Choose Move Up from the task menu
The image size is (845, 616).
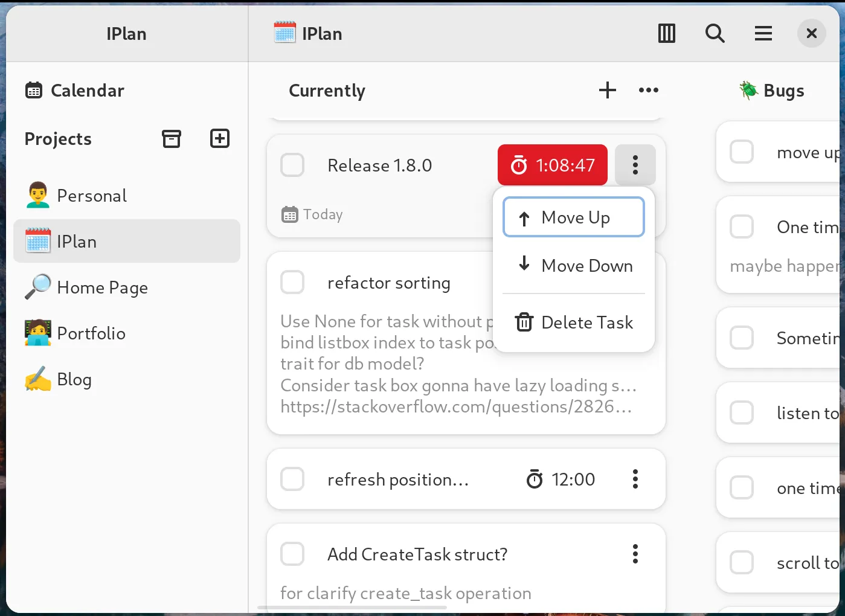tap(573, 217)
